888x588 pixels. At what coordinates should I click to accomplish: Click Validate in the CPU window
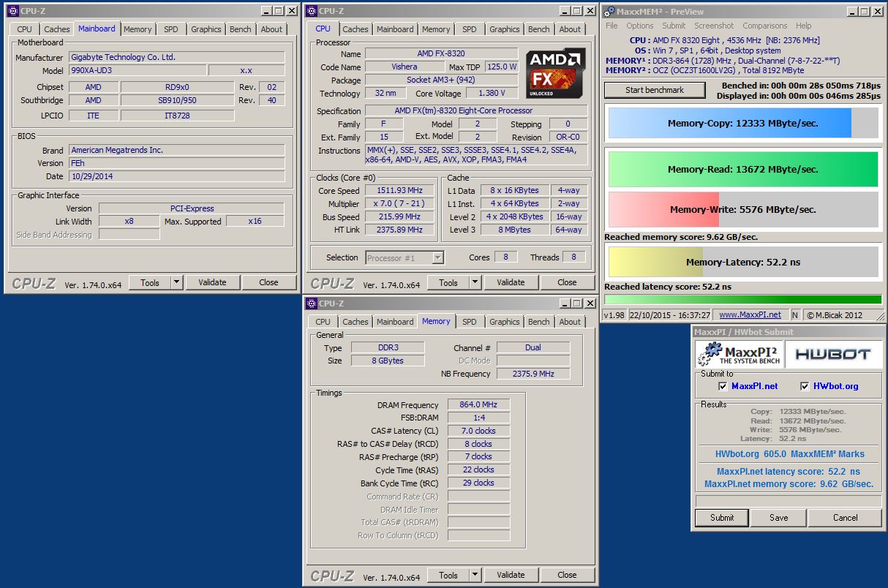tap(511, 282)
